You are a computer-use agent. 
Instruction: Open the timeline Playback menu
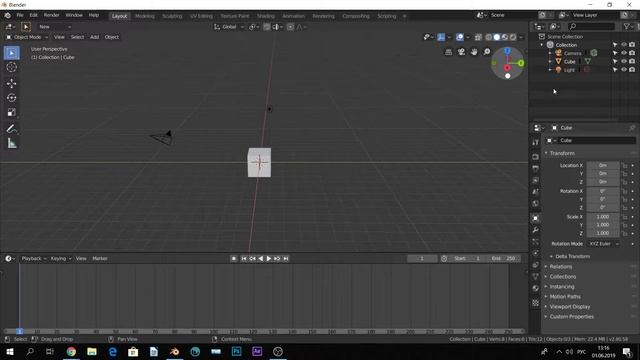coord(34,258)
